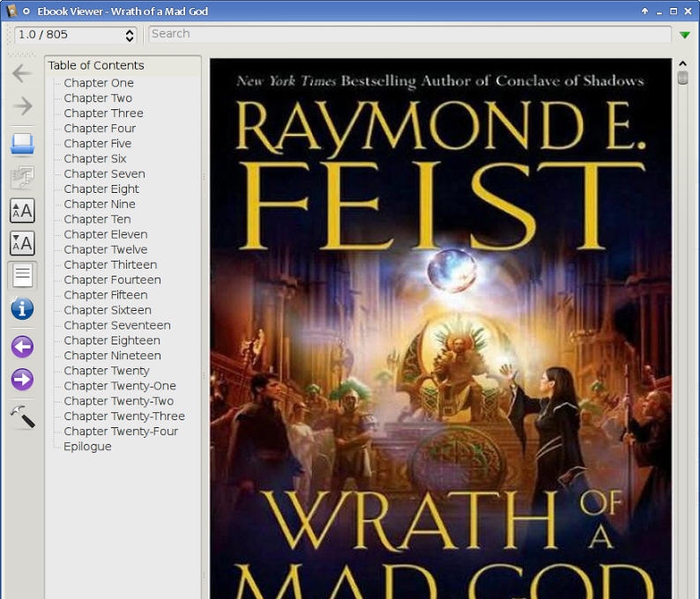Click the Table of Contents header
700x599 pixels.
click(x=96, y=65)
